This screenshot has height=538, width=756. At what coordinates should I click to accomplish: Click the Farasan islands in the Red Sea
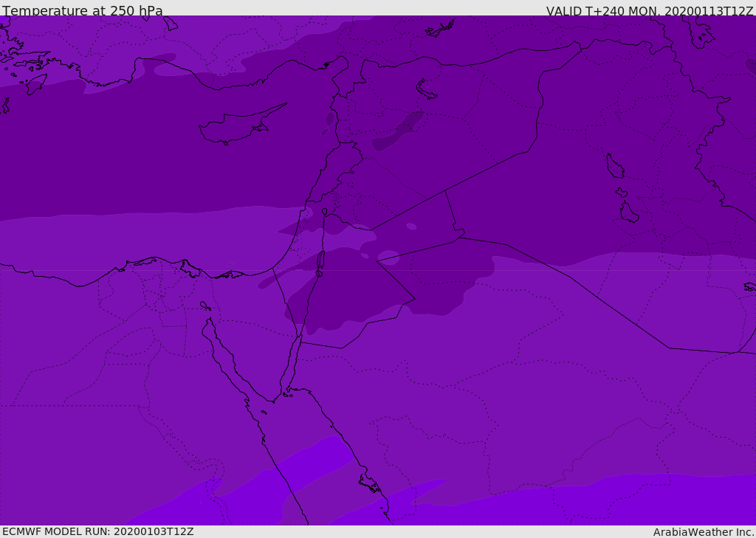(x=370, y=483)
